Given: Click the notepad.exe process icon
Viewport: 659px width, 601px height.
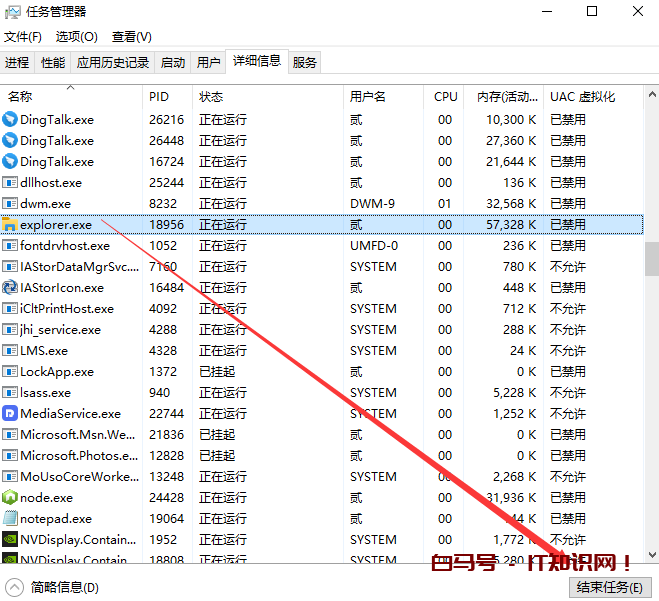Looking at the screenshot, I should (x=10, y=519).
